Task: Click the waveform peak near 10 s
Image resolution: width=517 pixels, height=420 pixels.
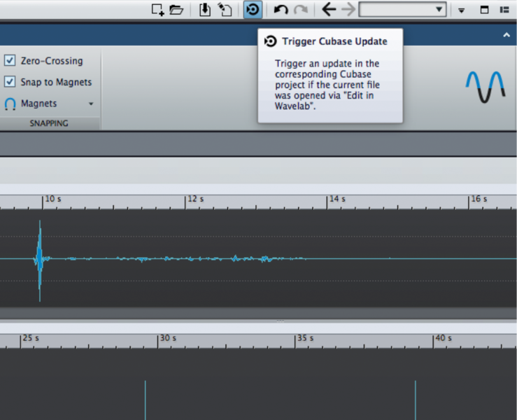Action: click(40, 260)
